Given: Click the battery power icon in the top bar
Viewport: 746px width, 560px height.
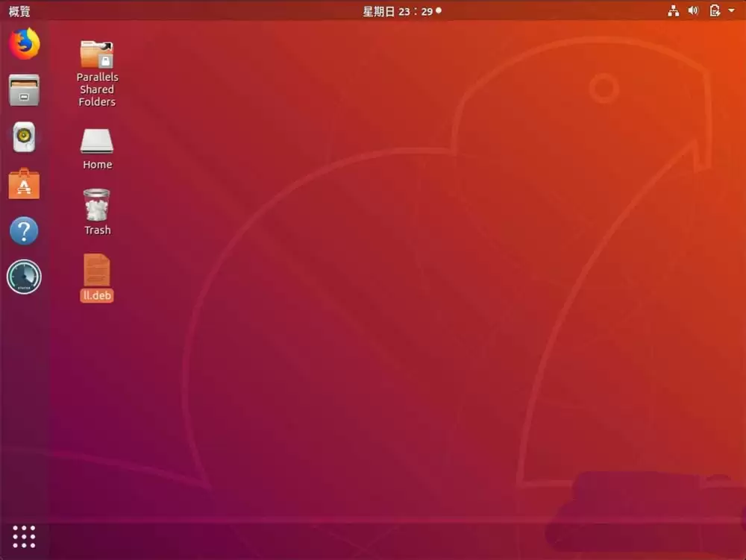Looking at the screenshot, I should click(715, 10).
